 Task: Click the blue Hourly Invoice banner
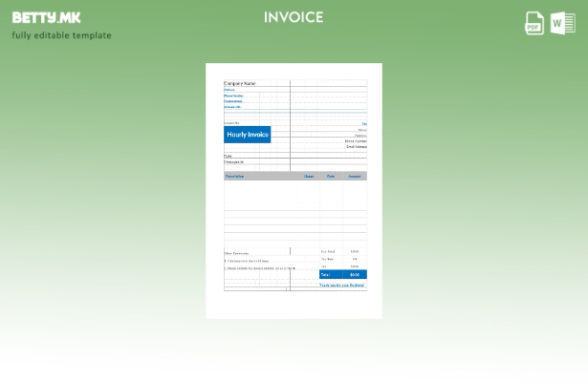coord(248,135)
